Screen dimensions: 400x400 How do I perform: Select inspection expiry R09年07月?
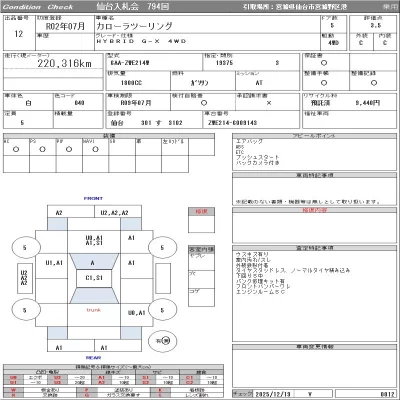coord(136,103)
